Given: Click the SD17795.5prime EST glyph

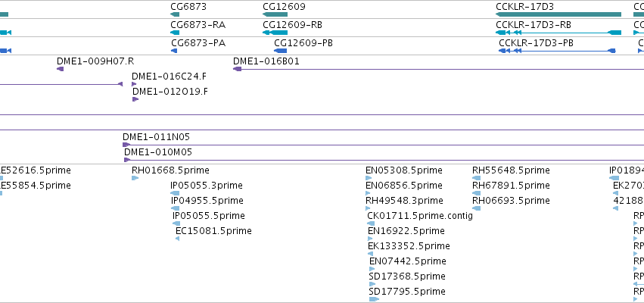Looking at the screenshot, I should coord(374,299).
